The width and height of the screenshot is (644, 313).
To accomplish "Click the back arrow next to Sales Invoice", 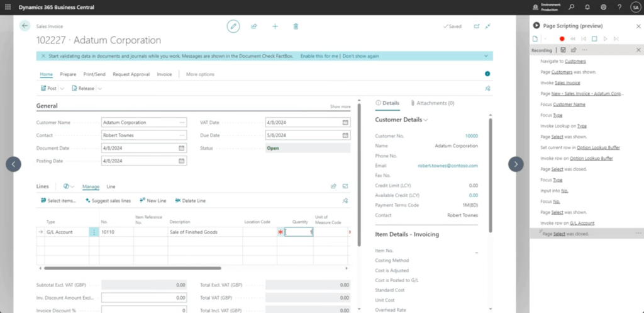I will pos(25,26).
